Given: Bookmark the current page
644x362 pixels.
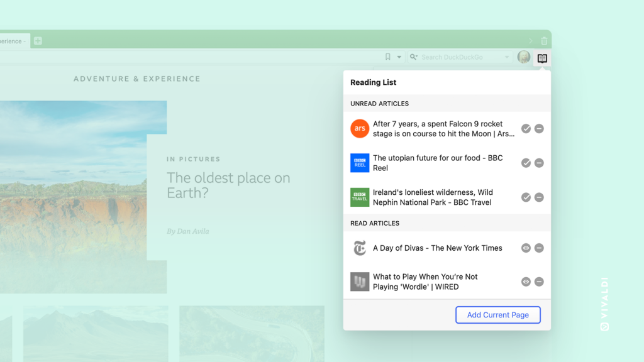Looking at the screenshot, I should pyautogui.click(x=387, y=57).
